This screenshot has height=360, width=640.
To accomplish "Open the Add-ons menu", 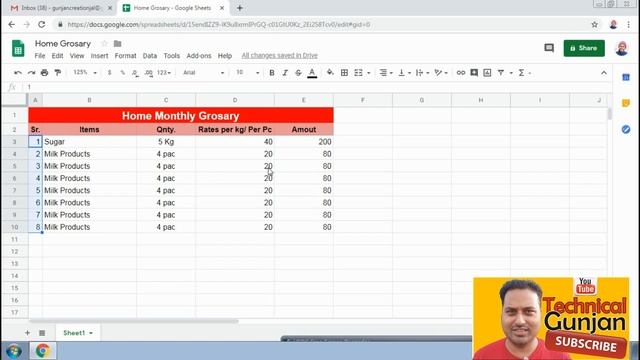I will pyautogui.click(x=199, y=56).
